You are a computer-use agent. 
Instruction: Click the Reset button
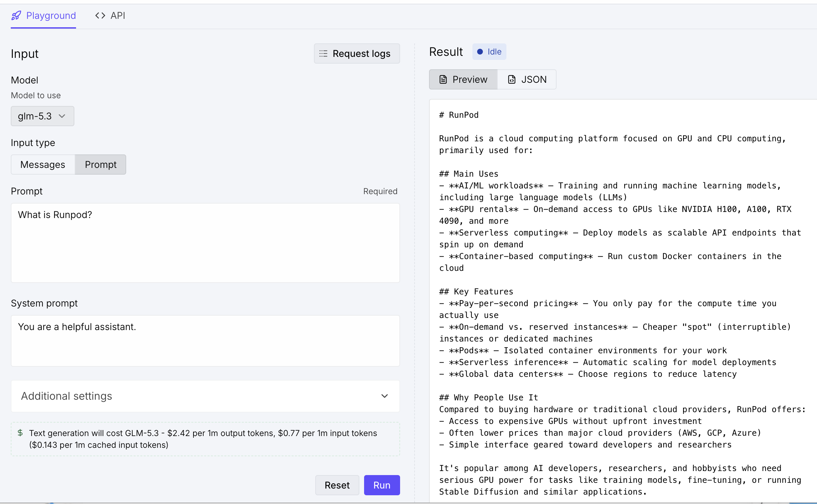point(337,485)
